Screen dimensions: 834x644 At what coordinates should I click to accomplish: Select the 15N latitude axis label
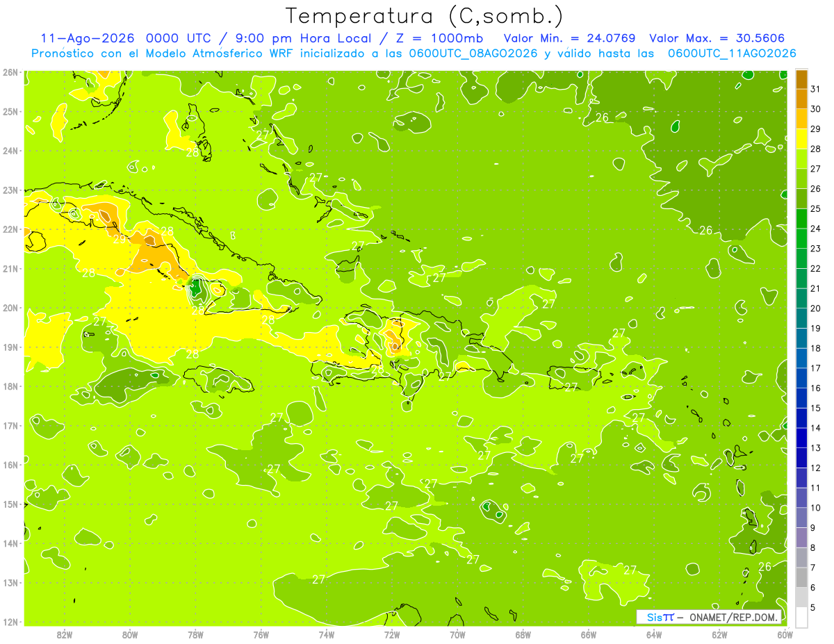(10, 504)
